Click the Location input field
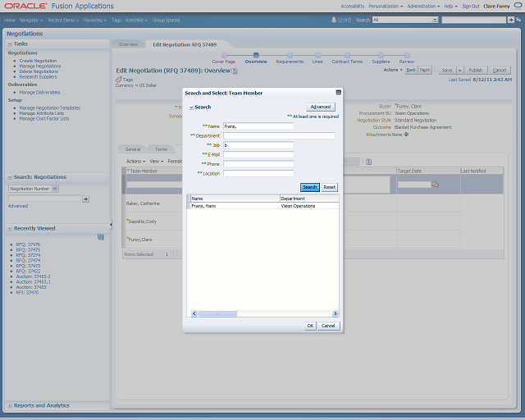525x420 pixels. (258, 173)
